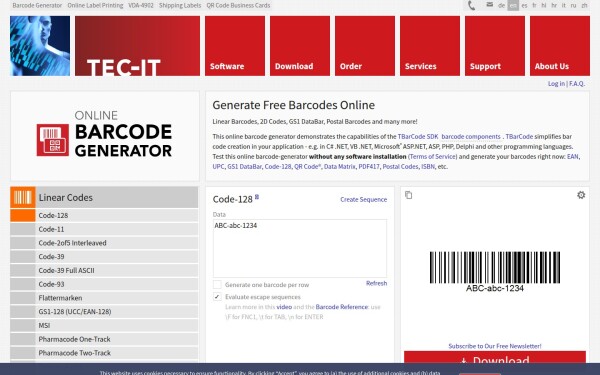Select Code-39 barcode type
Viewport: 600px width, 375px height.
(104, 257)
